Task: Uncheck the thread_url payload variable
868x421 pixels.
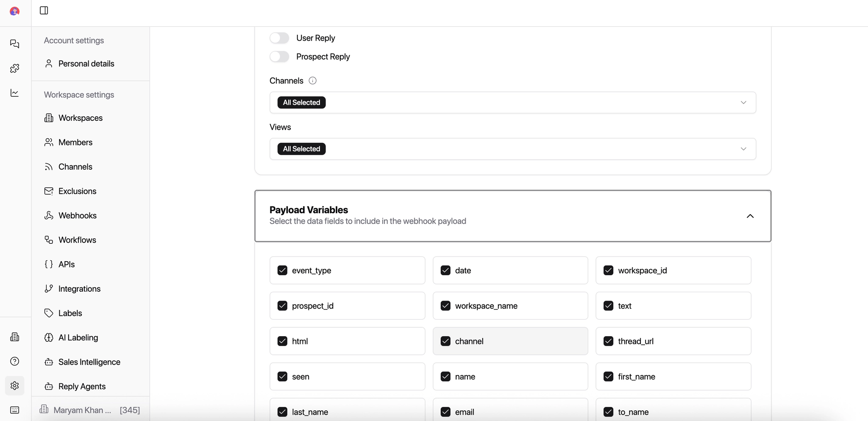Action: (x=608, y=341)
